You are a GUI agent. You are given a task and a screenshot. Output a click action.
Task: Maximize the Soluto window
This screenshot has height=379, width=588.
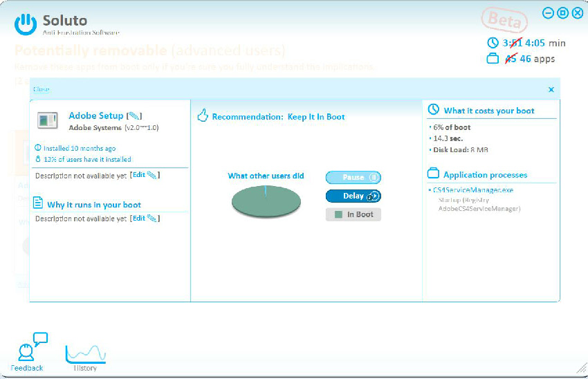[x=562, y=13]
